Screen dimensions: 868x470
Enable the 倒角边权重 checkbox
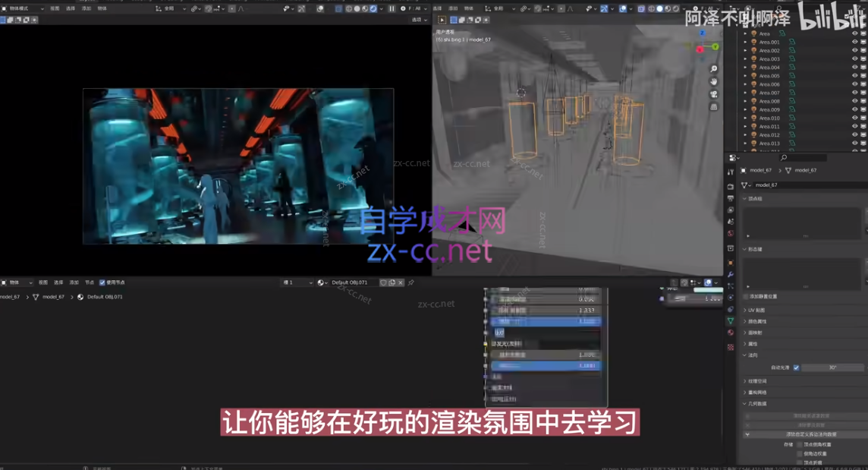pyautogui.click(x=800, y=453)
